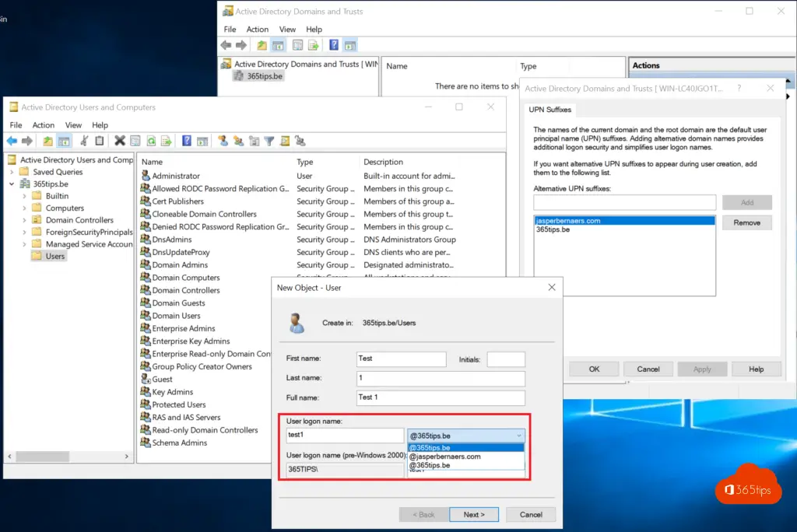The width and height of the screenshot is (797, 532).
Task: Expand the Saved Queries node
Action: click(12, 172)
